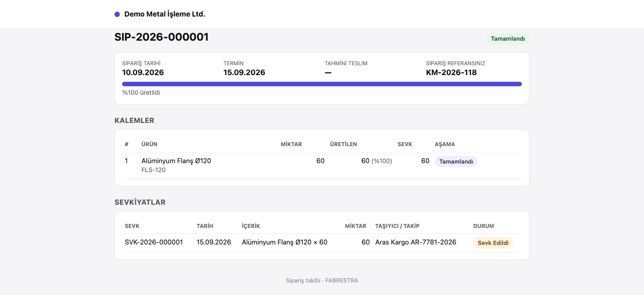Click tracking number Aras Kargo AR-7781-2026
The width and height of the screenshot is (644, 295).
point(416,242)
